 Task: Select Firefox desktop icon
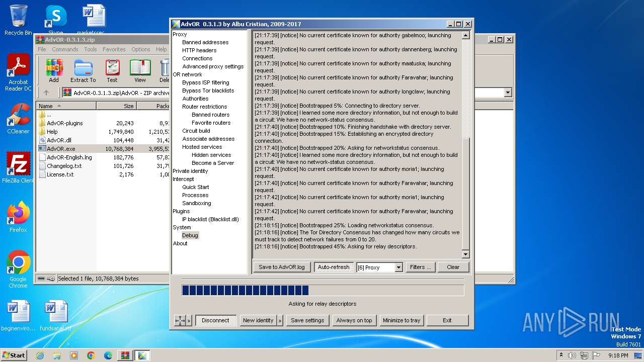(18, 217)
